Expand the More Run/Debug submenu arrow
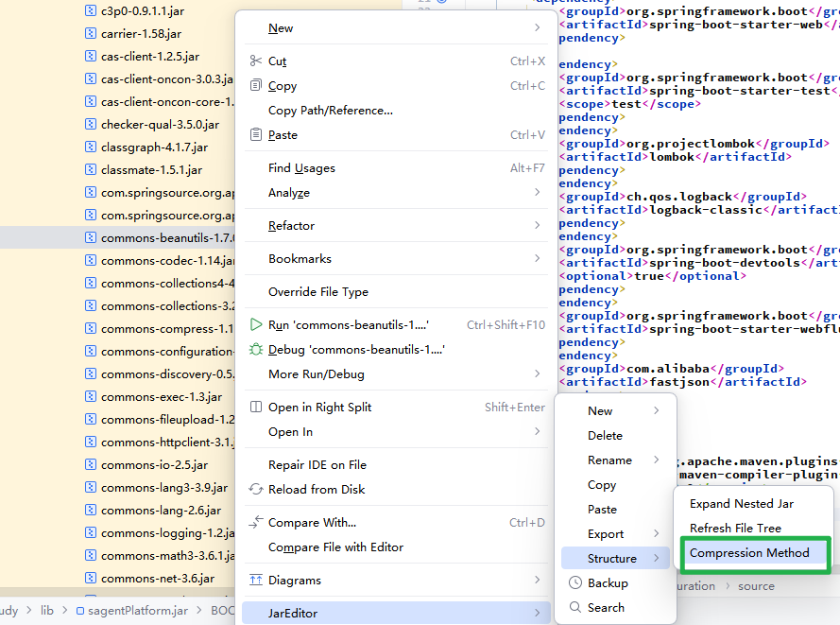This screenshot has width=840, height=625. point(538,374)
